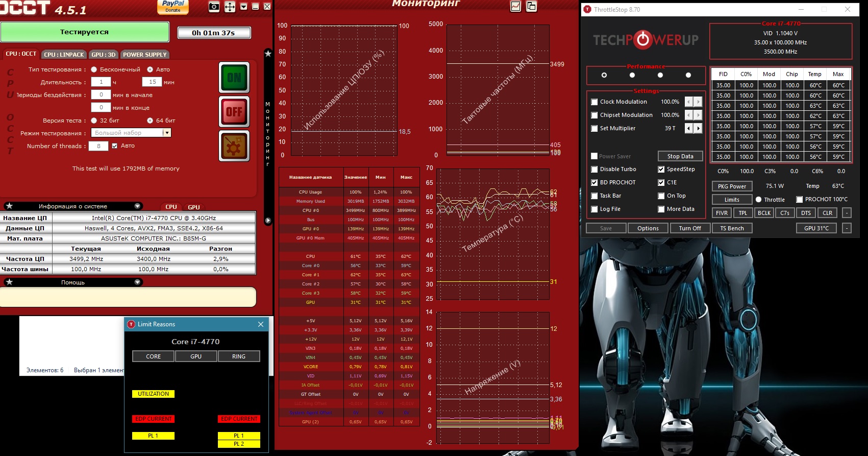This screenshot has height=456, width=868.
Task: Switch to the CPU:OCCT tab
Action: [x=21, y=54]
